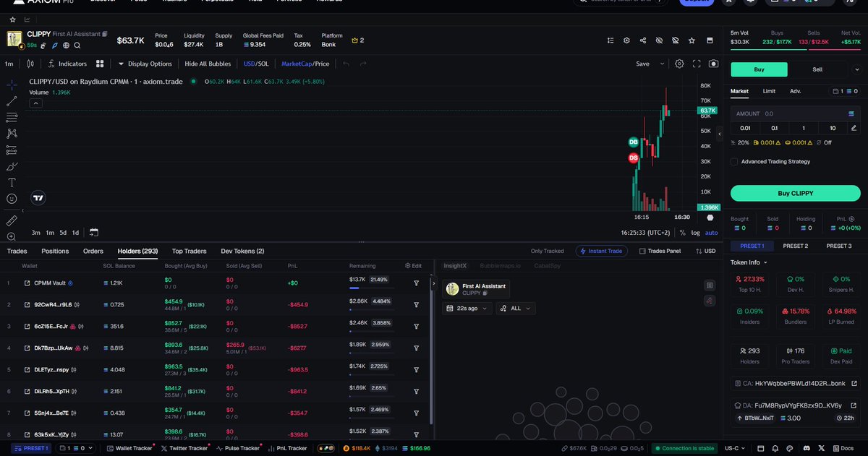Image resolution: width=868 pixels, height=456 pixels.
Task: Toggle USD/SOL currency display
Action: [255, 64]
